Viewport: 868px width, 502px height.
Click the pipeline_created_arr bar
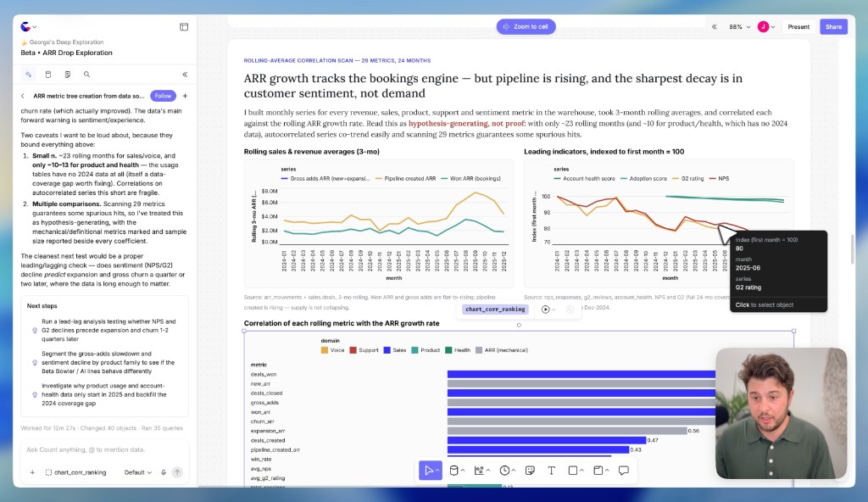[538, 449]
